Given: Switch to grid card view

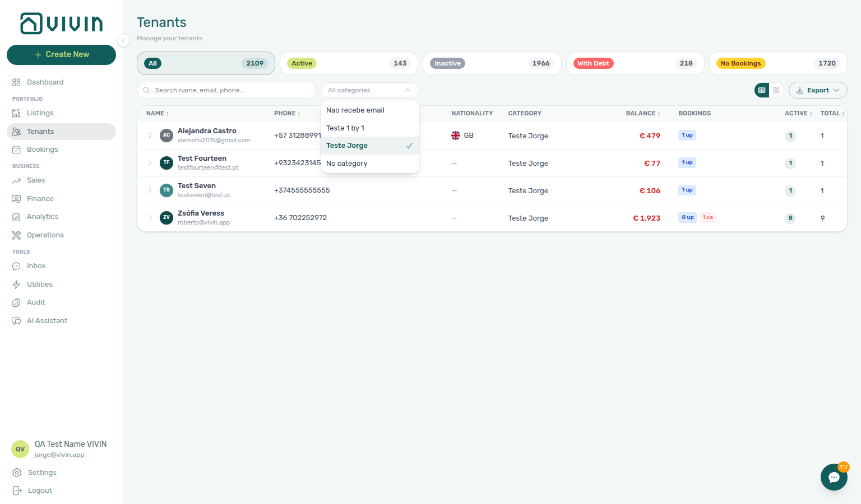Looking at the screenshot, I should point(776,90).
